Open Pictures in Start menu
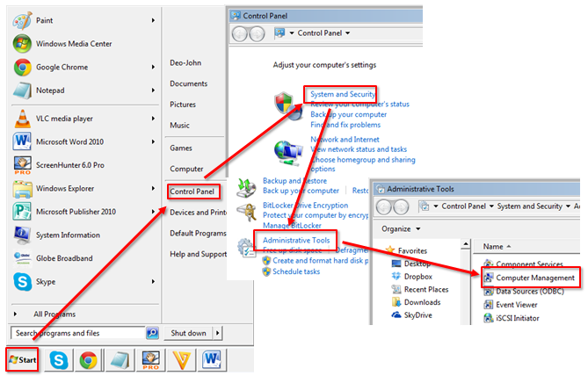The image size is (588, 376). (x=183, y=105)
